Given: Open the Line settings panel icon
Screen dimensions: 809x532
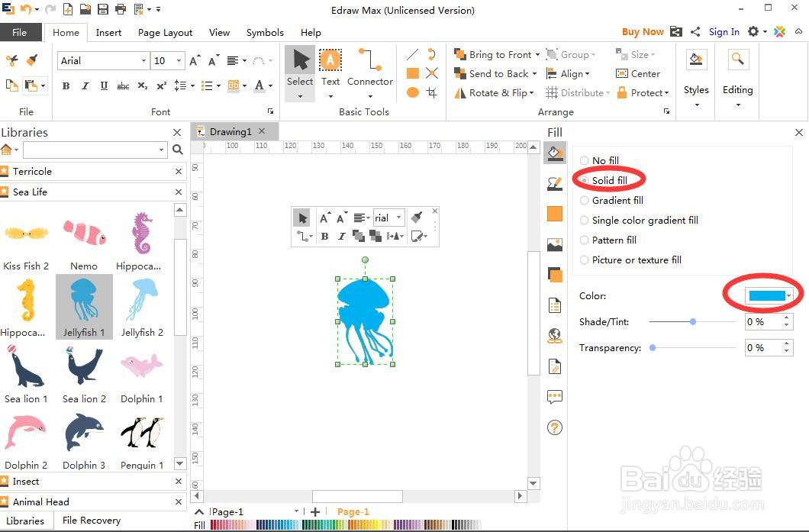Looking at the screenshot, I should [555, 183].
